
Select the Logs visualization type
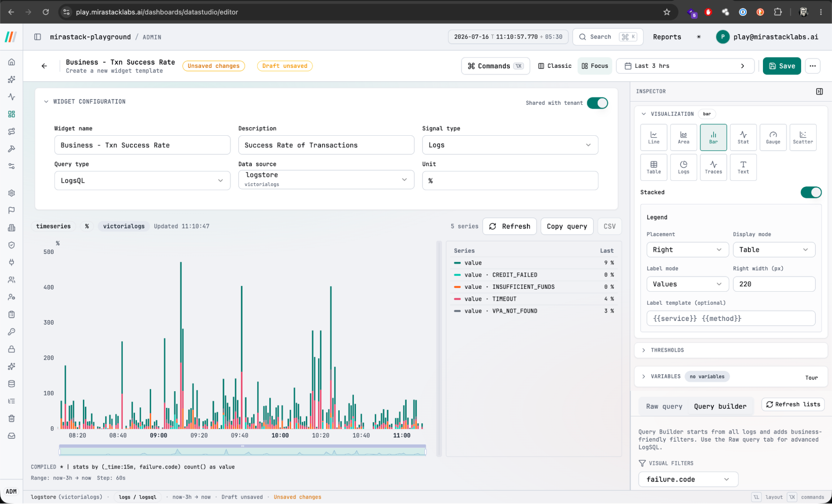click(x=683, y=167)
